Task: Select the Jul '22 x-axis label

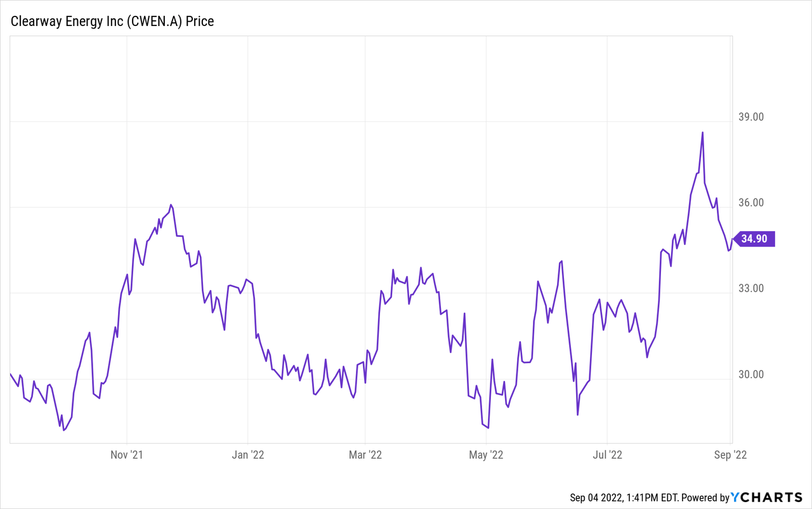Action: [x=607, y=454]
